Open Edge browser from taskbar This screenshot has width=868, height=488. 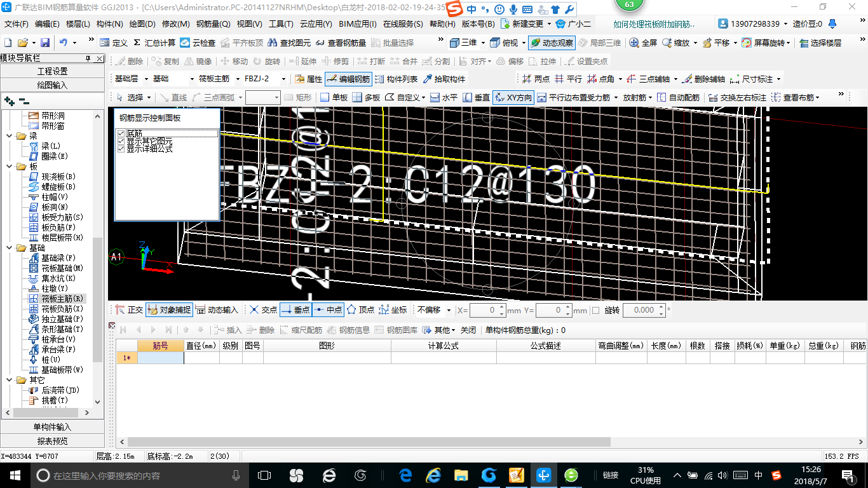405,475
